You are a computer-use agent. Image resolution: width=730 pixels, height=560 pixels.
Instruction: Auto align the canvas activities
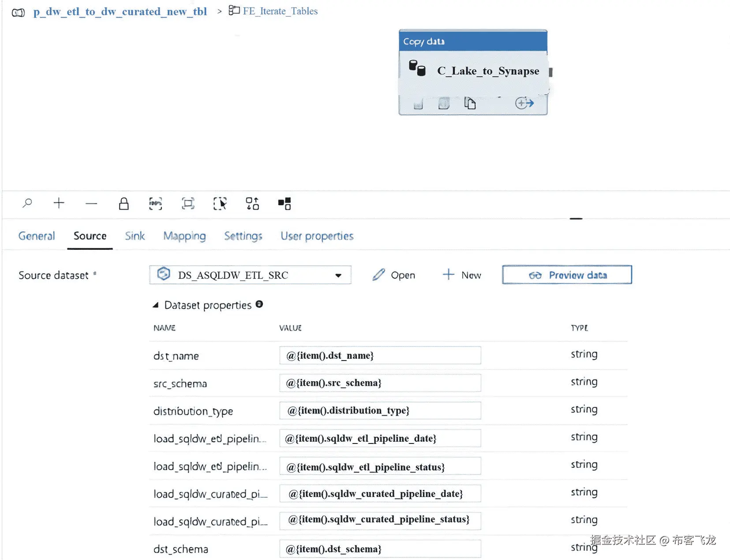click(x=252, y=203)
